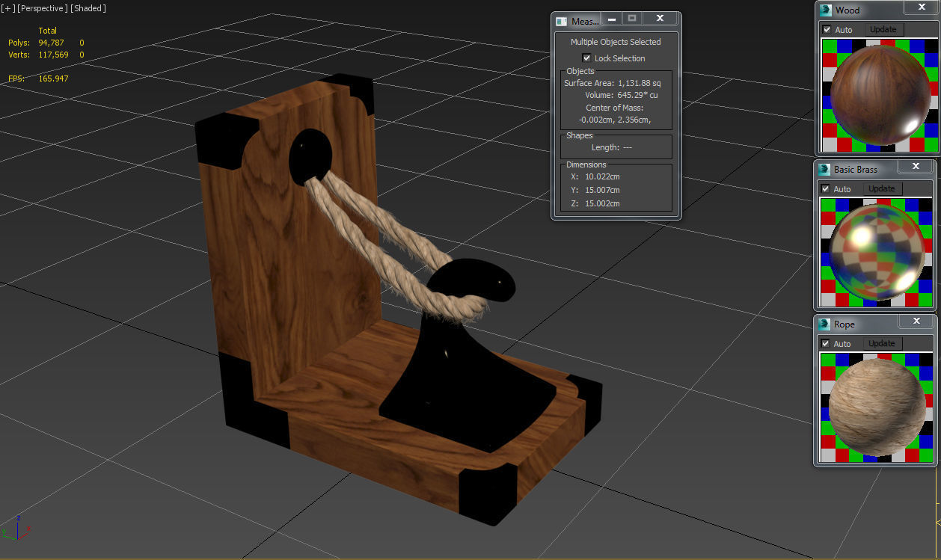
Task: Click the Basic Brass window icon
Action: pos(826,169)
